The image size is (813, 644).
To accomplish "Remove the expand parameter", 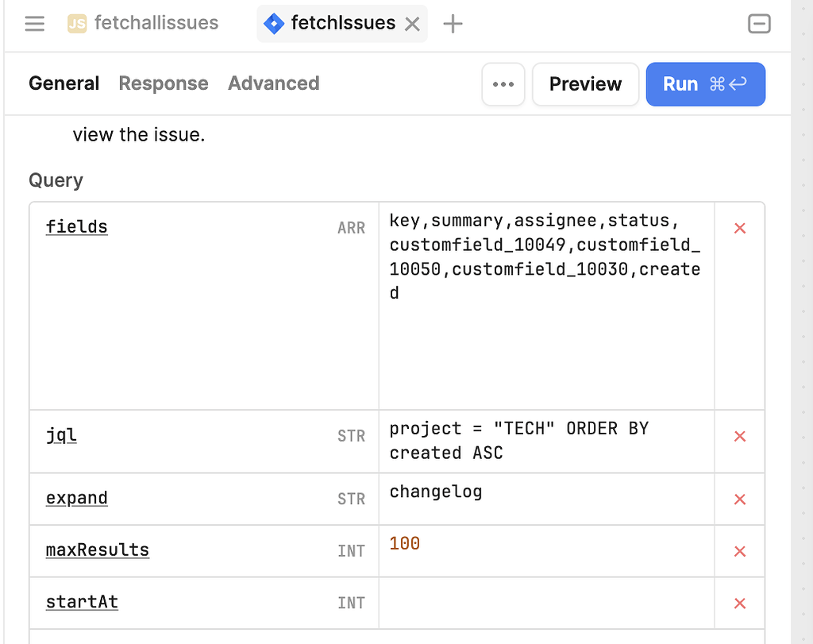I will pyautogui.click(x=739, y=499).
